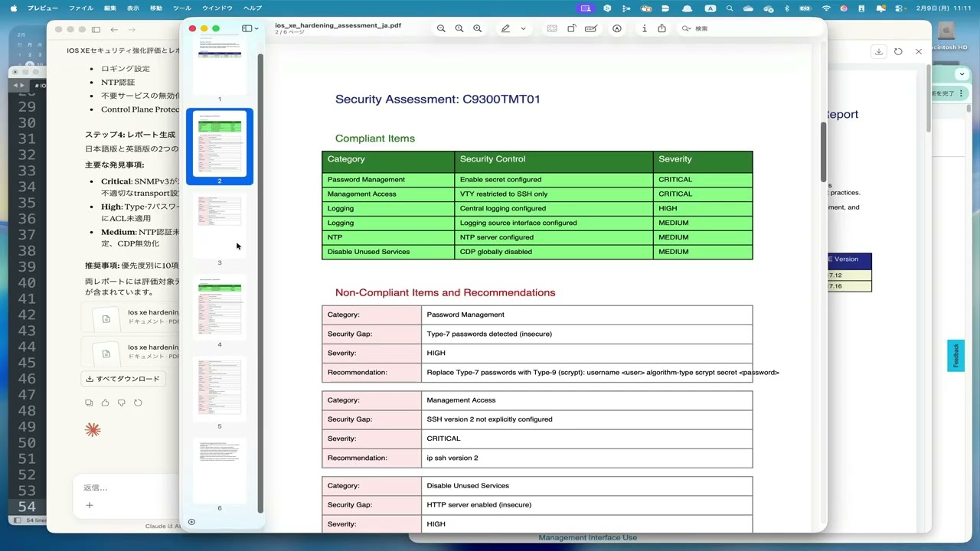Open battery status in menu bar
The width and height of the screenshot is (980, 551).
(x=805, y=8)
